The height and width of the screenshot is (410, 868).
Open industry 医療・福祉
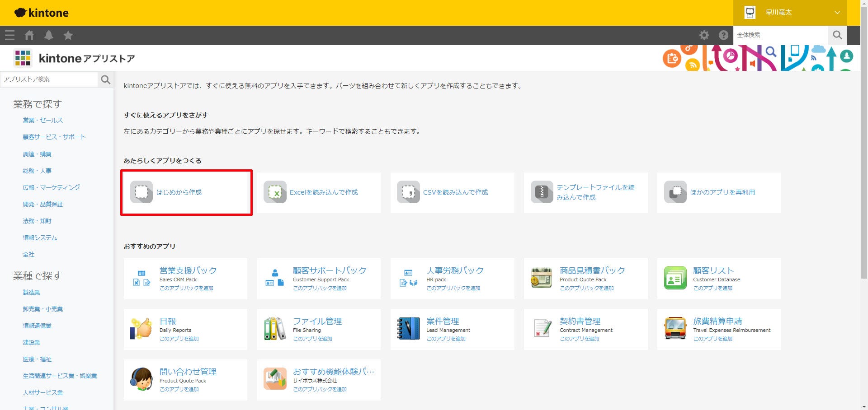(x=37, y=359)
